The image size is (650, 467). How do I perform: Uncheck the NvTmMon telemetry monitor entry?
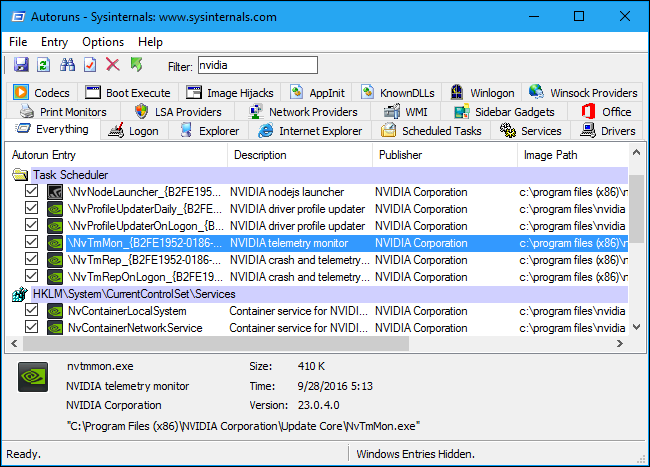point(32,243)
